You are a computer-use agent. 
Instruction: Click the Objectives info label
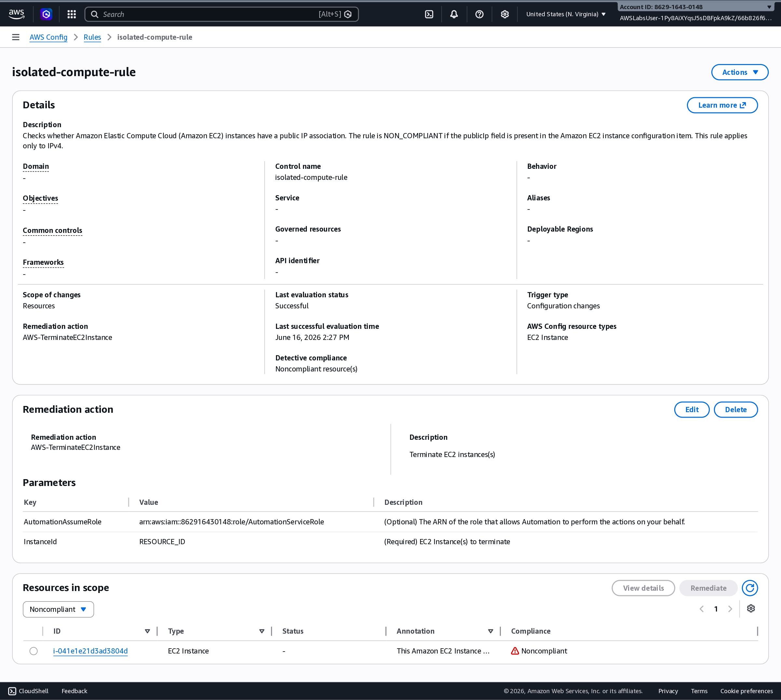(x=40, y=198)
